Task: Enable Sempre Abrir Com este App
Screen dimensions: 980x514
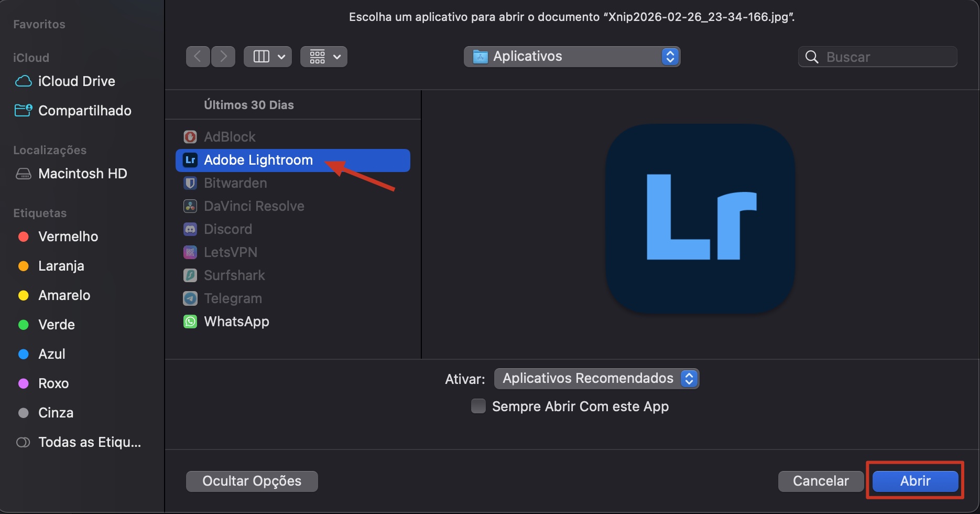Action: (x=478, y=406)
